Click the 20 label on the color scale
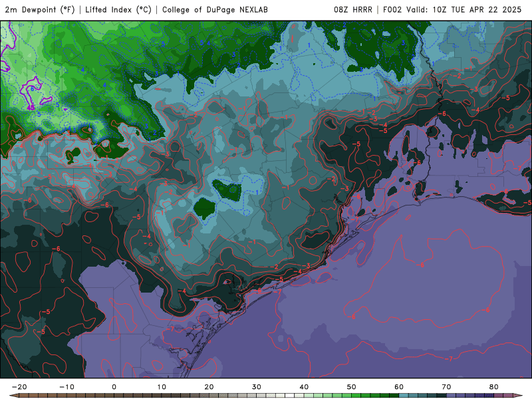Viewport: 532px width, 399px height. point(209,387)
